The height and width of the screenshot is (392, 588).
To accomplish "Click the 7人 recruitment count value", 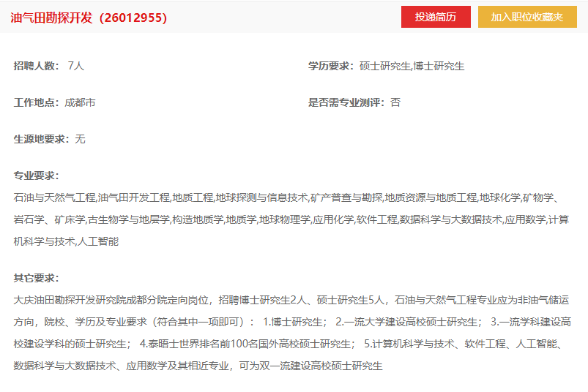I will (x=76, y=66).
